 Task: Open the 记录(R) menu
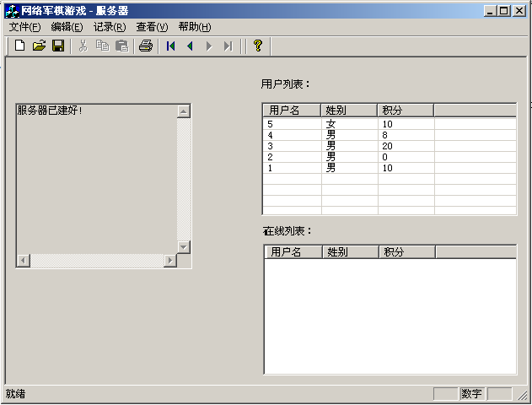coord(110,27)
